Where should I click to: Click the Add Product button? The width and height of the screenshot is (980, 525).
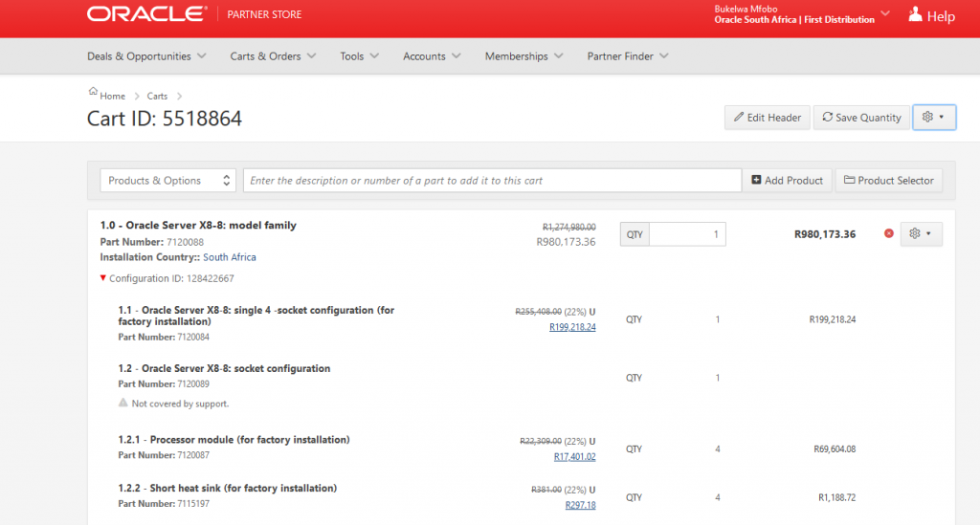point(787,181)
